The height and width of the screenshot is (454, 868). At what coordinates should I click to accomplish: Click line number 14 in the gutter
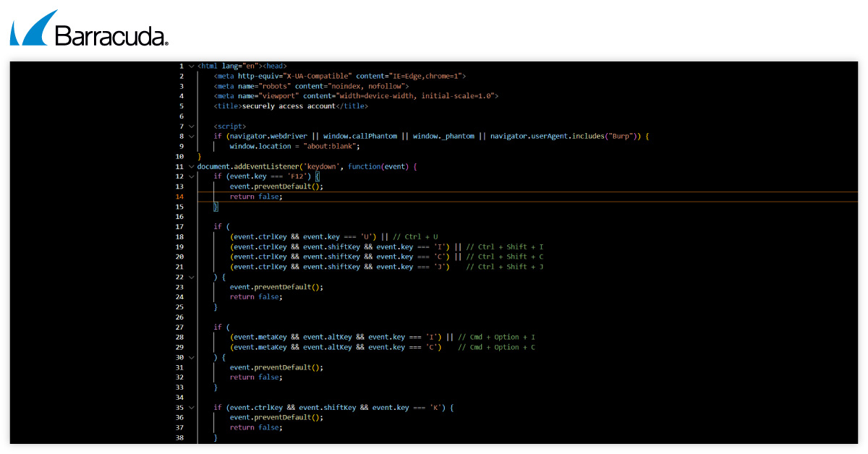coord(180,197)
